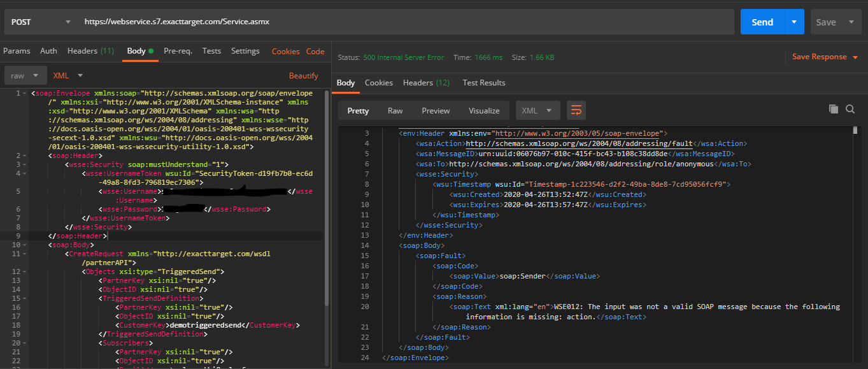Screen dimensions: 868x369
Task: Send the request with the Send button
Action: [762, 22]
